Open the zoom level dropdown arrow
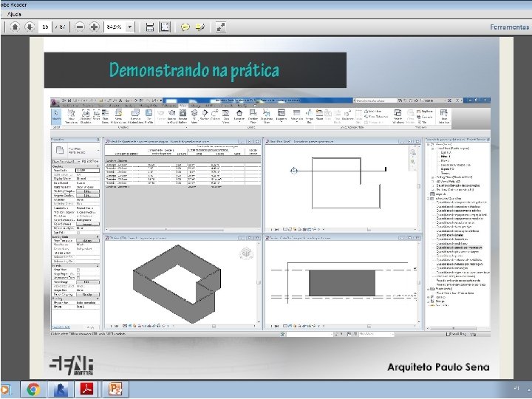Image resolution: width=532 pixels, height=399 pixels. pyautogui.click(x=130, y=27)
